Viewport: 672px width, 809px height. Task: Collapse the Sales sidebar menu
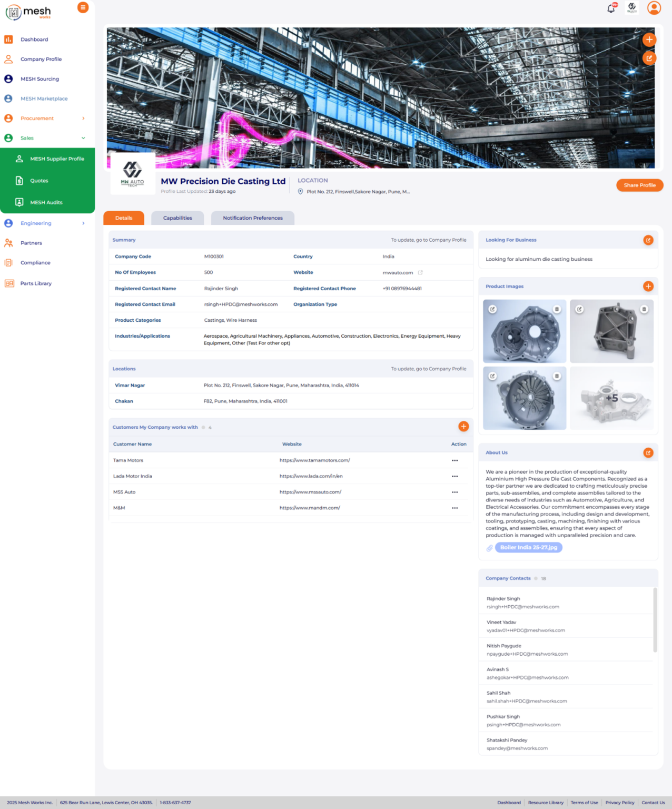83,138
